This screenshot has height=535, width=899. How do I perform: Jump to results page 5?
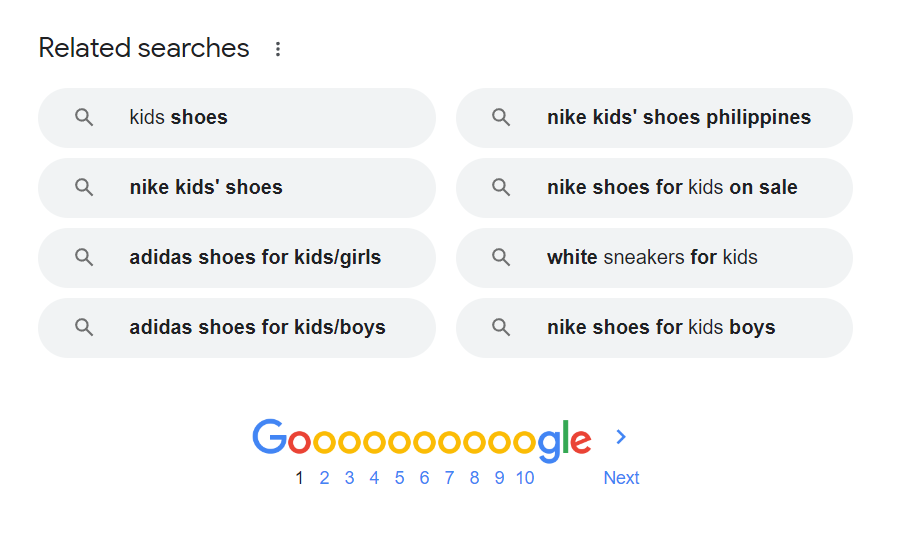point(399,478)
